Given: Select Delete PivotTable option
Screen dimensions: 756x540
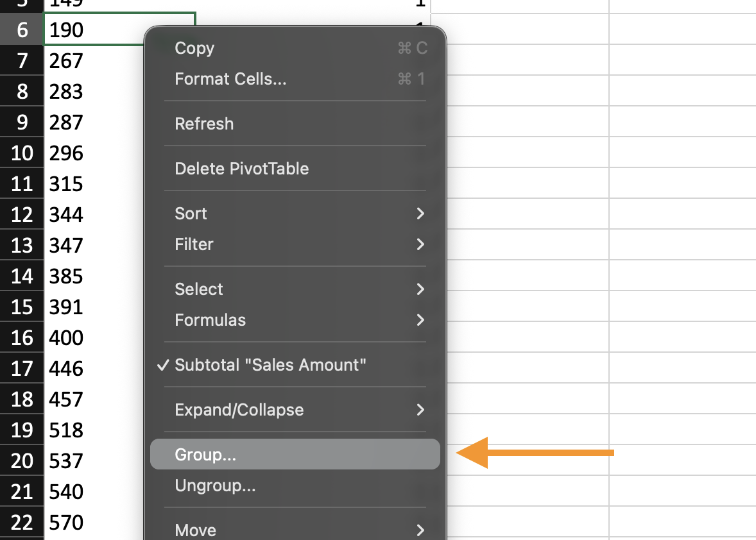Looking at the screenshot, I should tap(241, 169).
